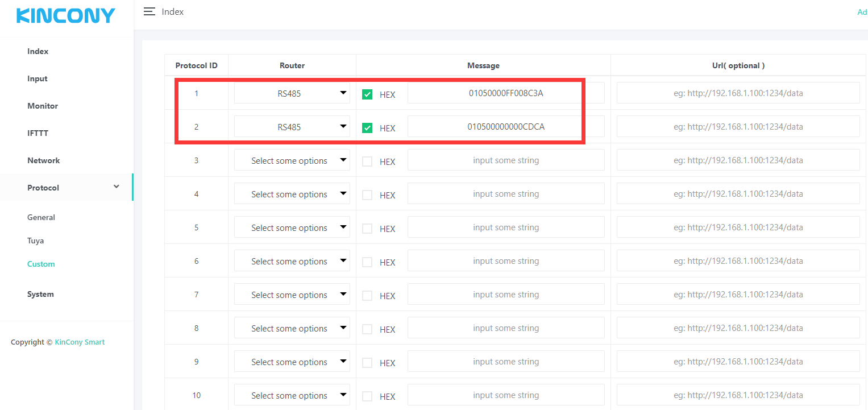Open the RS485 router dropdown in row 2
Image resolution: width=868 pixels, height=410 pixels.
[292, 127]
